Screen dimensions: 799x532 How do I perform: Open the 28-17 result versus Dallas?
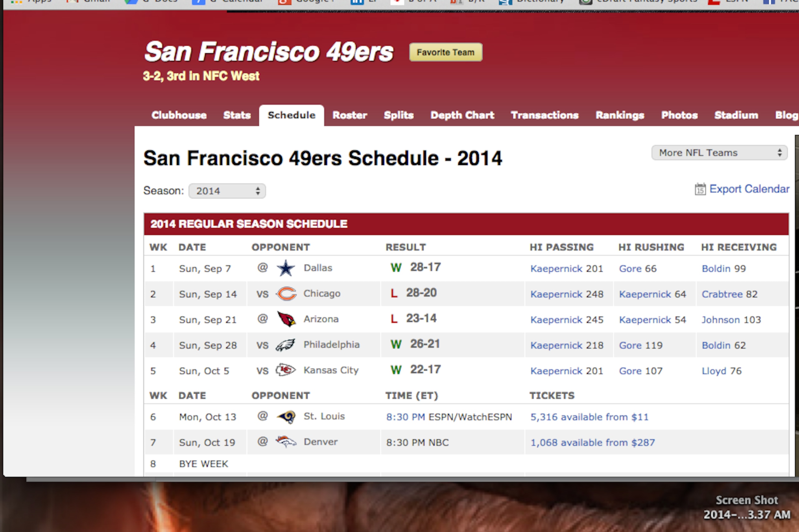click(425, 267)
